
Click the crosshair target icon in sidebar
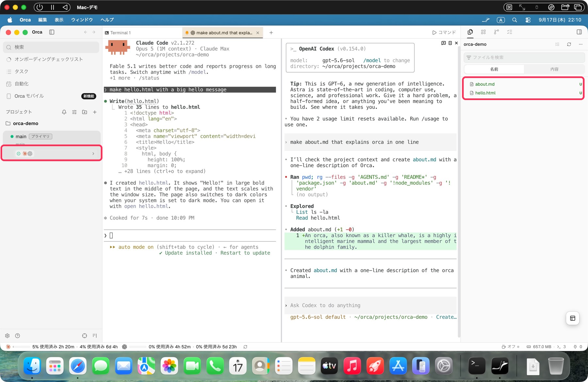(85, 336)
